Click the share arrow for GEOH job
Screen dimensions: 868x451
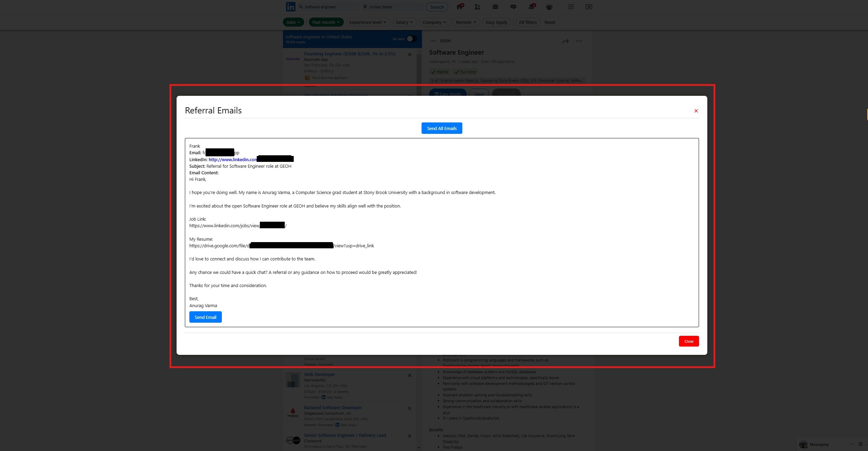coord(565,41)
